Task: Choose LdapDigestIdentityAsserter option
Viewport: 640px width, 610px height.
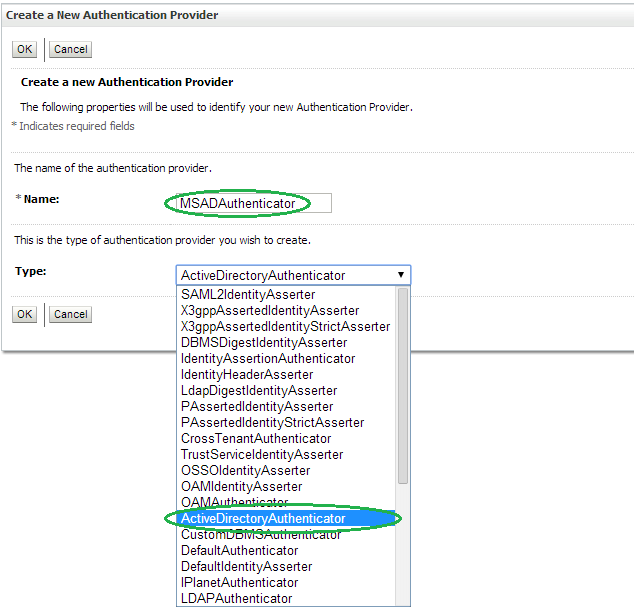Action: 286,390
